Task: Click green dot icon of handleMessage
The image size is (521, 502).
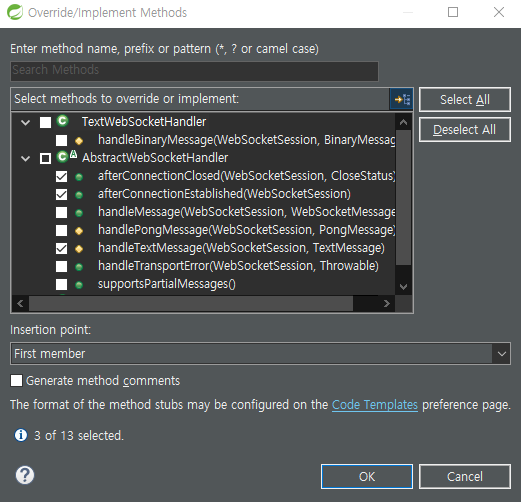Action: pos(79,213)
